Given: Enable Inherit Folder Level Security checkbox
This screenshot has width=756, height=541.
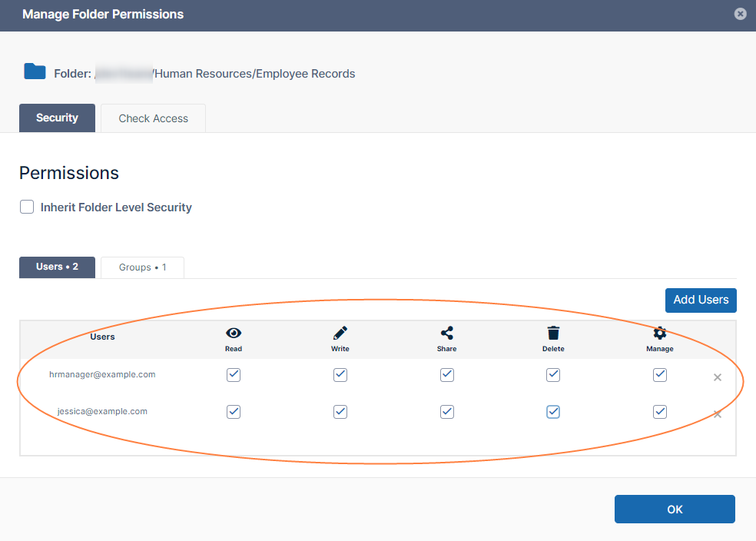Looking at the screenshot, I should coord(27,207).
